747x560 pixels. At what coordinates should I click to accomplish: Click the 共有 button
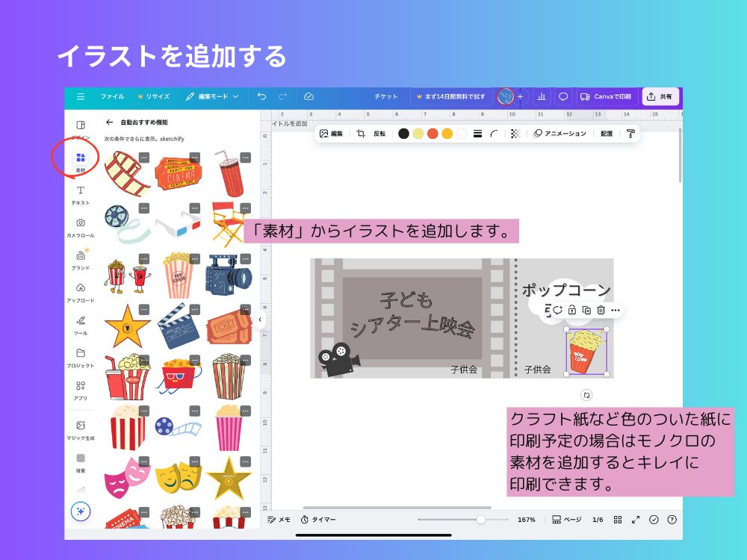(660, 96)
